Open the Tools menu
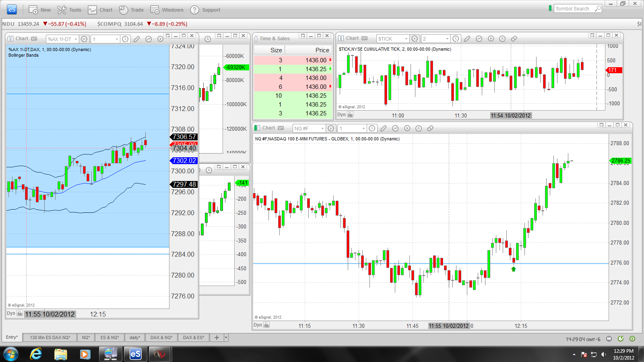Screen dimensions: 644x362 point(69,10)
